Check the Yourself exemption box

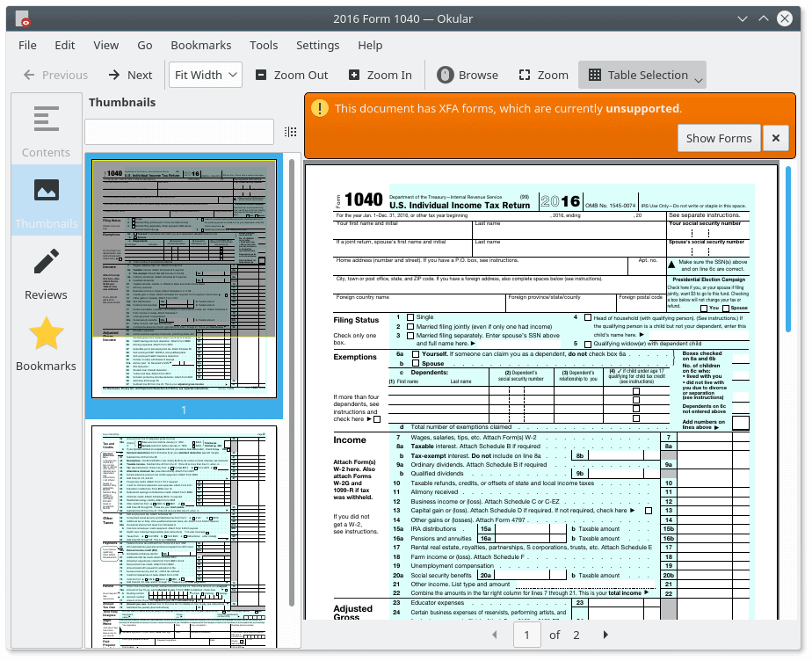tap(416, 354)
